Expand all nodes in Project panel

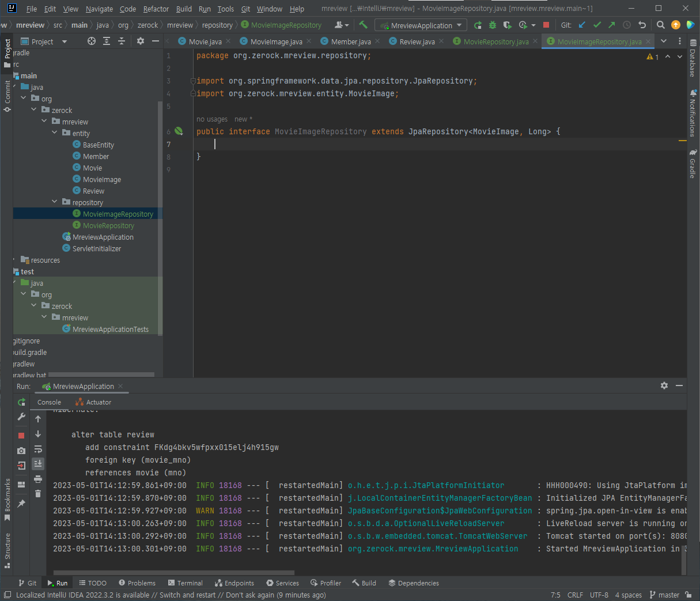[107, 41]
